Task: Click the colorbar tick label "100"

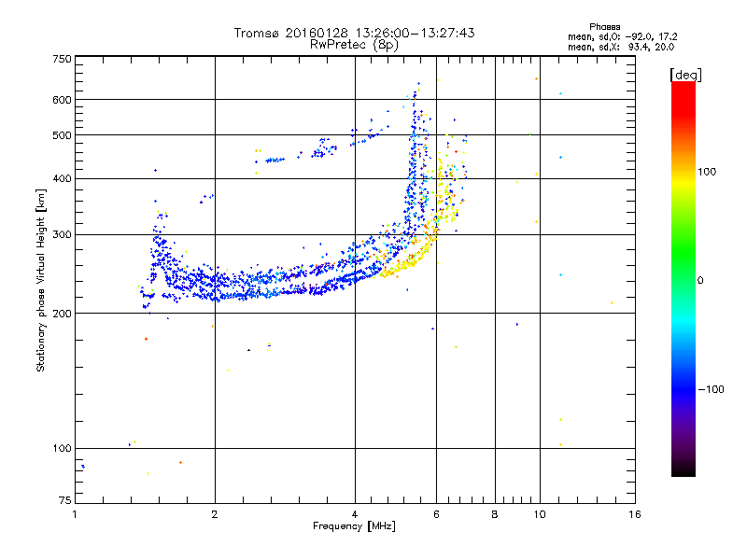Action: tap(707, 172)
